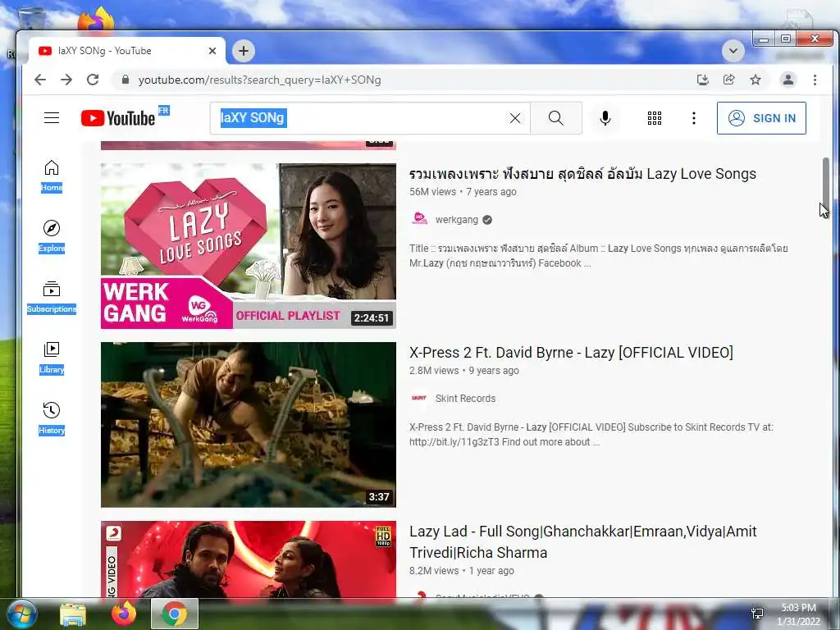
Task: Reload the YouTube page
Action: pyautogui.click(x=93, y=80)
